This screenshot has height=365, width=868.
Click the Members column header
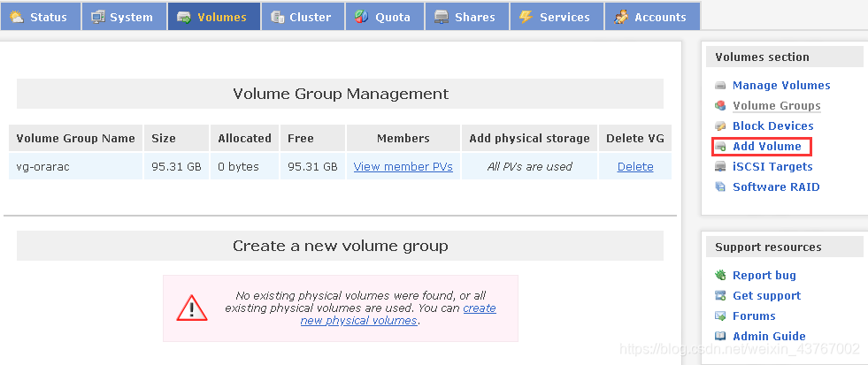click(x=403, y=138)
